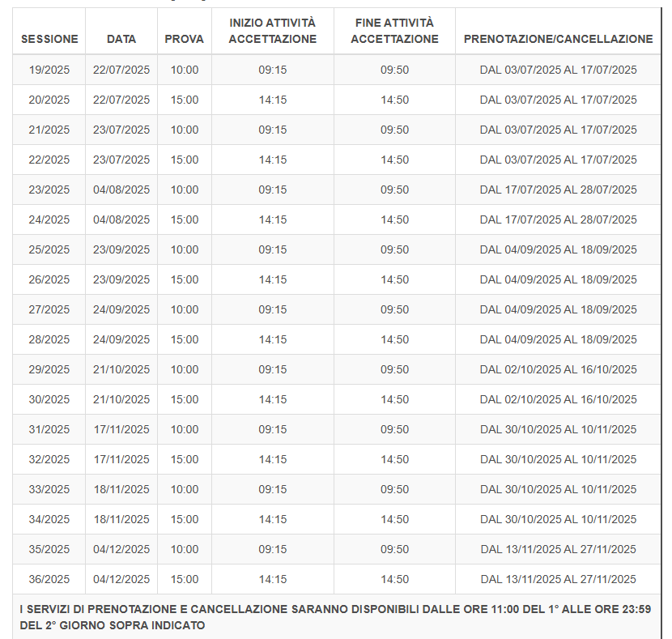Image resolution: width=672 pixels, height=639 pixels.
Task: Select session 23/2025 cell
Action: tap(49, 190)
